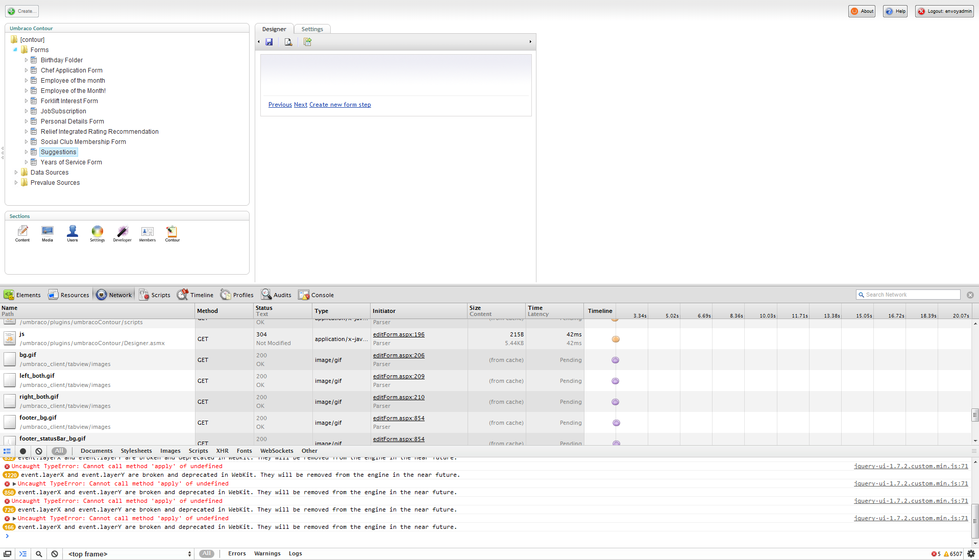
Task: Open the top frame dropdown
Action: tap(130, 554)
